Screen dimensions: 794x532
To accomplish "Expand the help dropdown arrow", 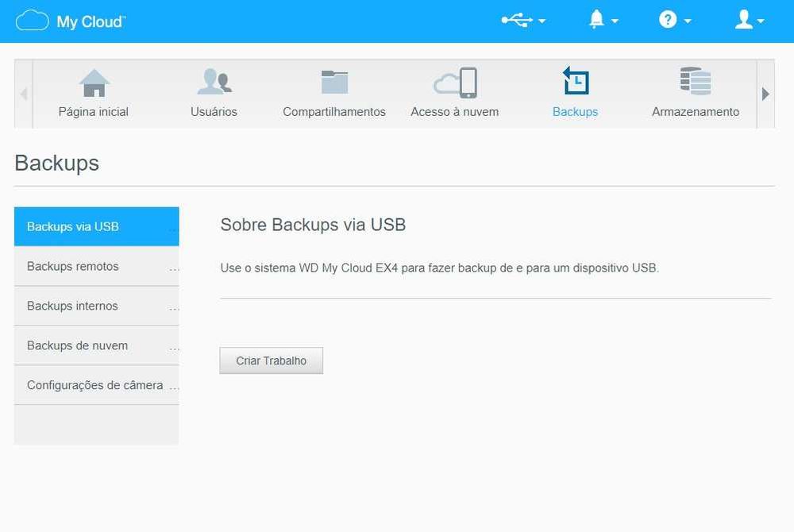I will pos(687,21).
